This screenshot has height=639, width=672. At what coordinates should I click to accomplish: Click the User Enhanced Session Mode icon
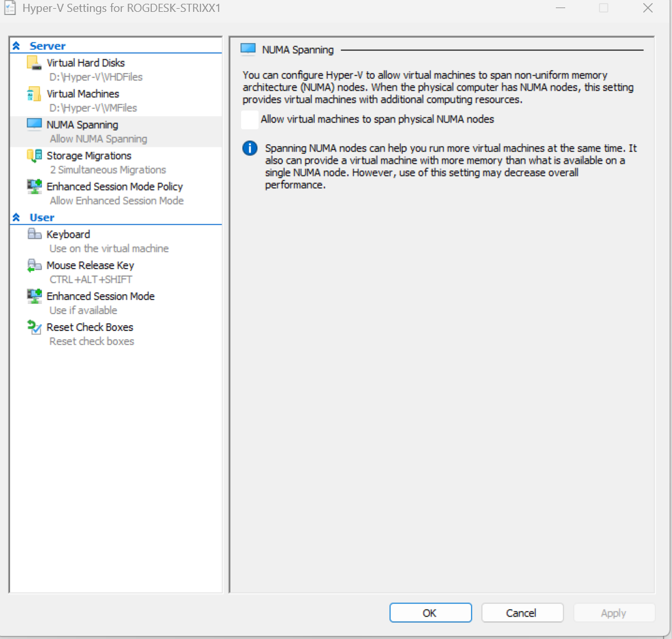(34, 296)
